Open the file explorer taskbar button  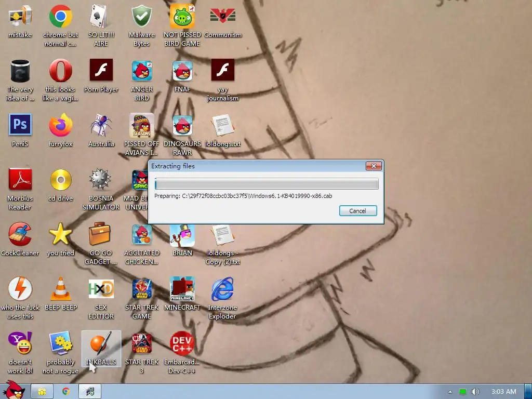click(42, 392)
